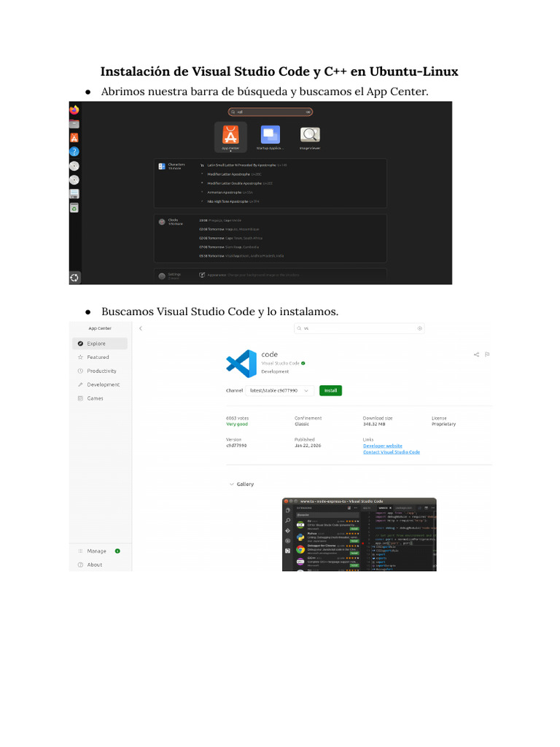This screenshot has height=747, width=560.
Task: Launch the Image Viewer search result
Action: tap(310, 136)
